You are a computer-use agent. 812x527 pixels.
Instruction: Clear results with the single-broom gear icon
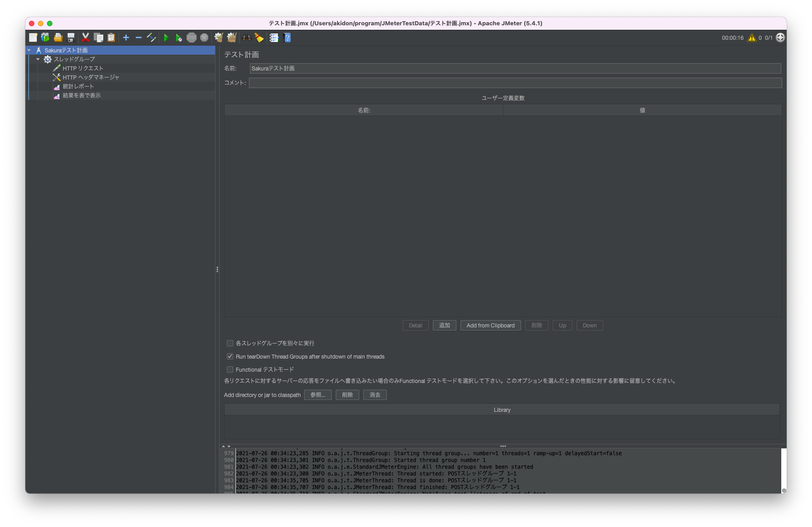[219, 37]
